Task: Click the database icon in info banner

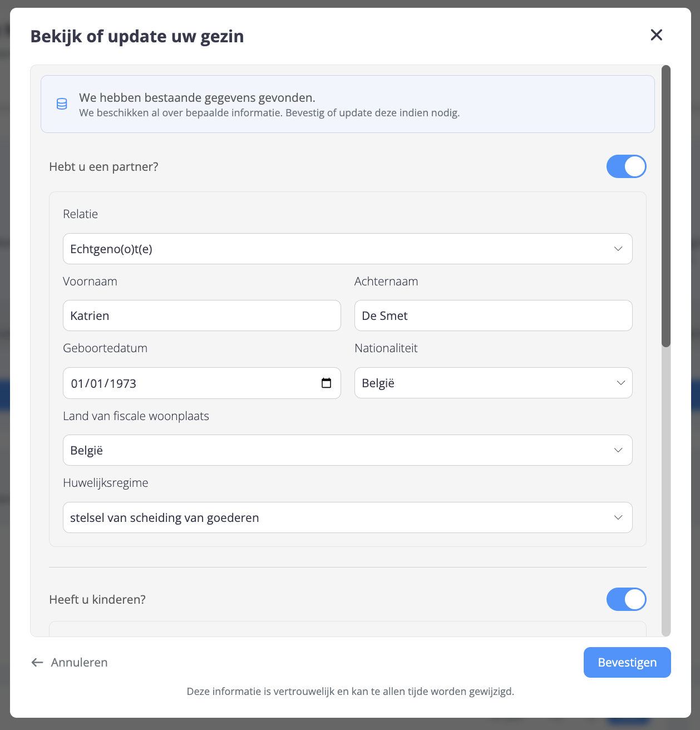Action: tap(62, 104)
